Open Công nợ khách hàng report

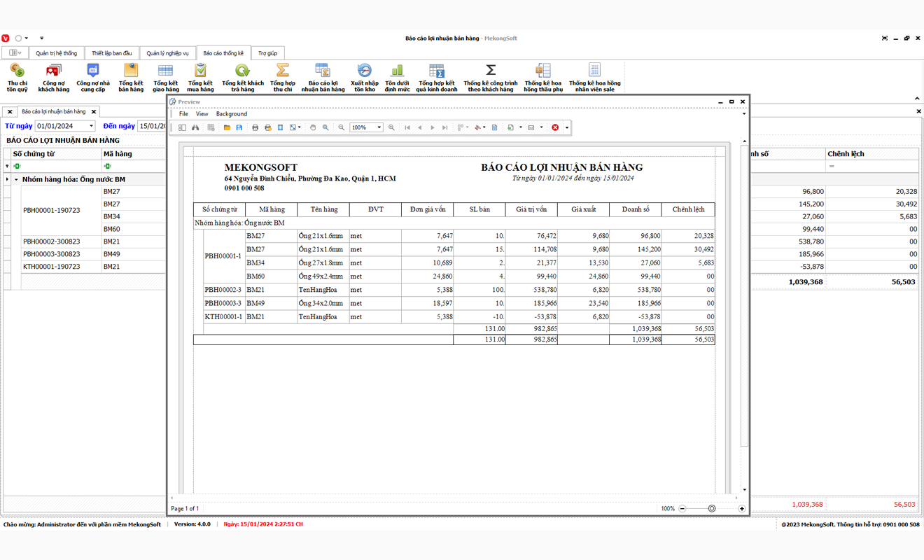pyautogui.click(x=54, y=77)
